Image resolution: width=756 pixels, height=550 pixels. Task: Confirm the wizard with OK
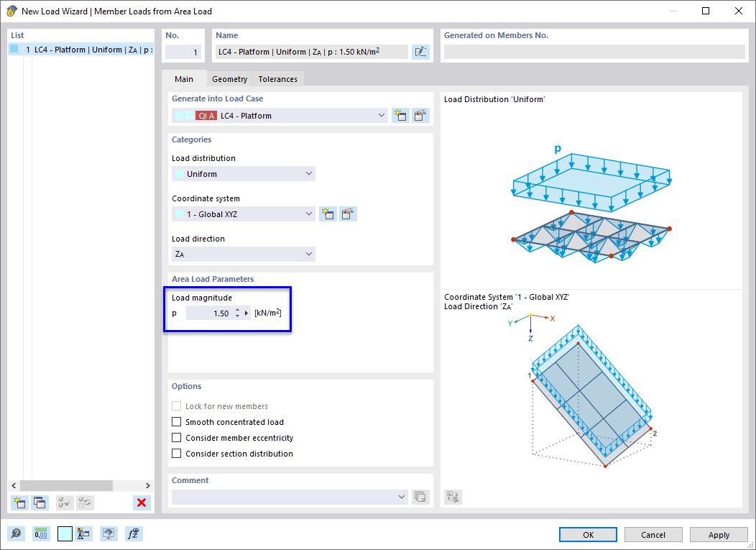[x=588, y=534]
